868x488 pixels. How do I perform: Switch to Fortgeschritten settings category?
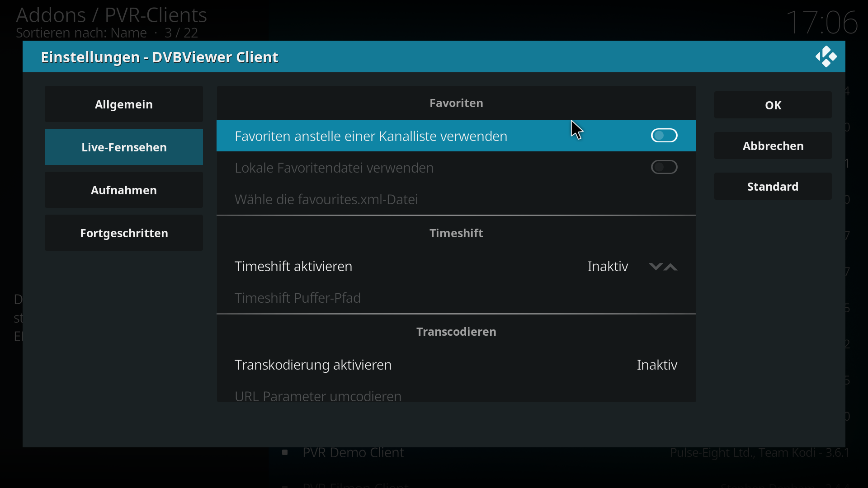pos(124,233)
